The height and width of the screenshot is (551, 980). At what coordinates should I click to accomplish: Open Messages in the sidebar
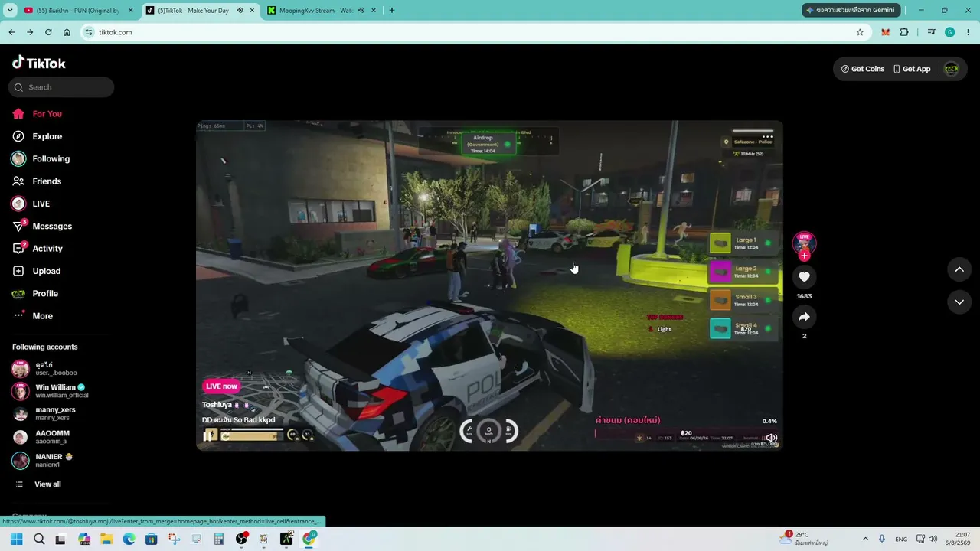[x=42, y=227]
